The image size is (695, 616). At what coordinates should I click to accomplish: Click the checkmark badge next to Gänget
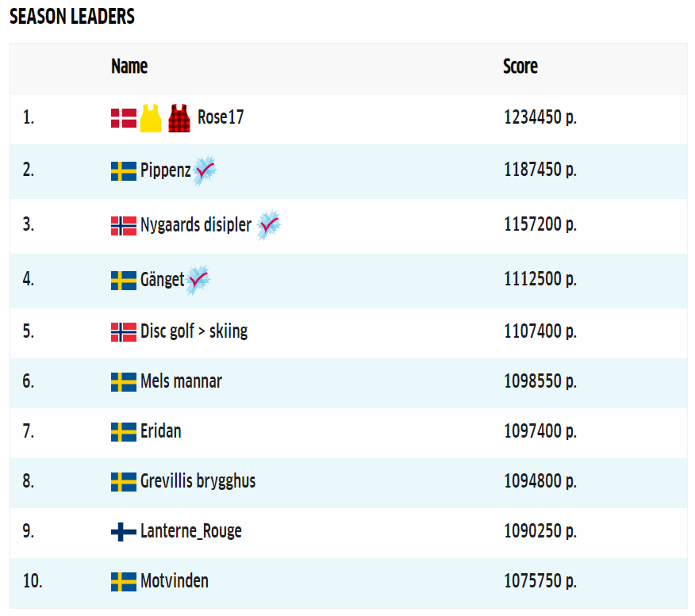(198, 279)
